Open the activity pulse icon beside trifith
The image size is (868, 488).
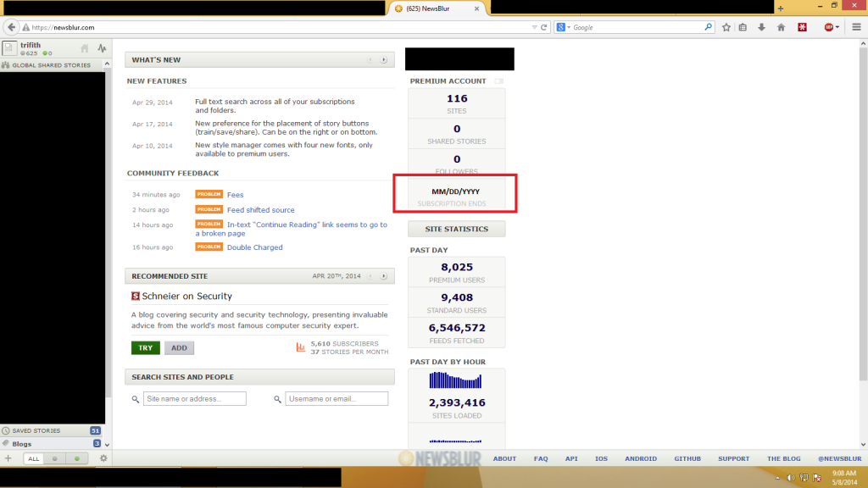click(102, 48)
